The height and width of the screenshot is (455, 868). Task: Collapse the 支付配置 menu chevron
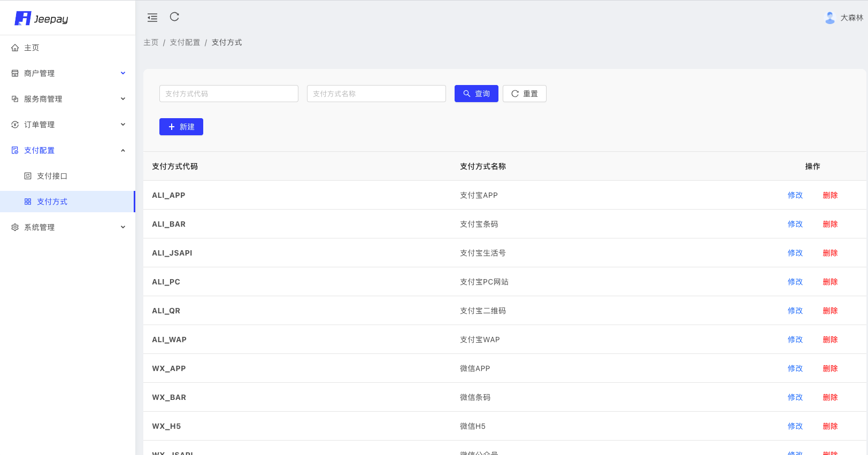pyautogui.click(x=123, y=150)
